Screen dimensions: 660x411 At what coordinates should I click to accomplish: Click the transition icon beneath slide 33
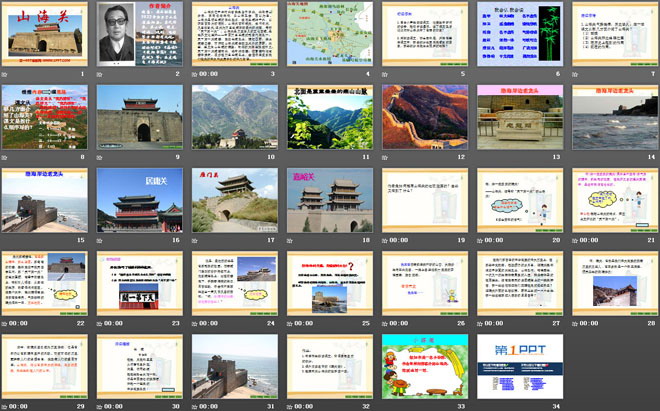coord(384,406)
